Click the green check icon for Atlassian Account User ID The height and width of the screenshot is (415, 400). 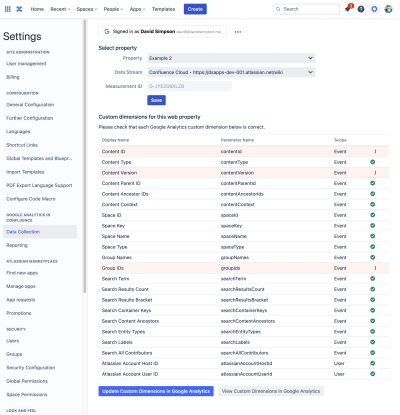pyautogui.click(x=373, y=374)
